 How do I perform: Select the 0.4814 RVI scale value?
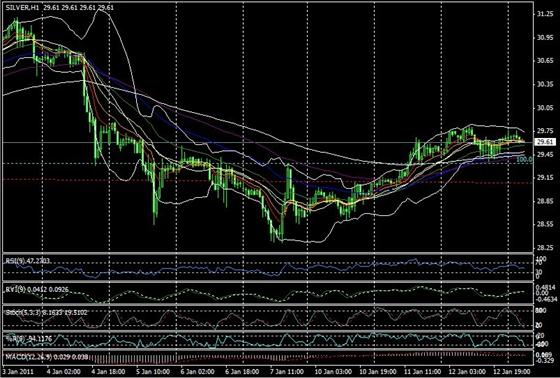click(x=546, y=287)
